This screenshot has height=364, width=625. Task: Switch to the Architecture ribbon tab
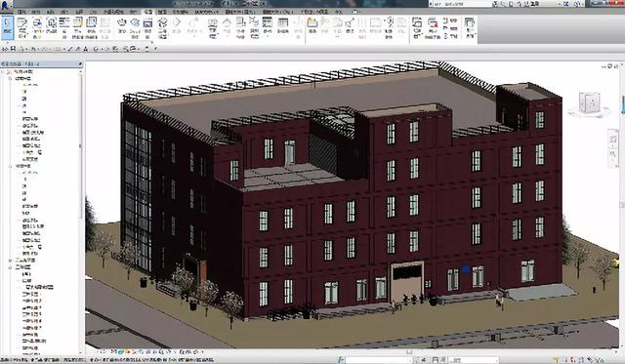point(22,12)
